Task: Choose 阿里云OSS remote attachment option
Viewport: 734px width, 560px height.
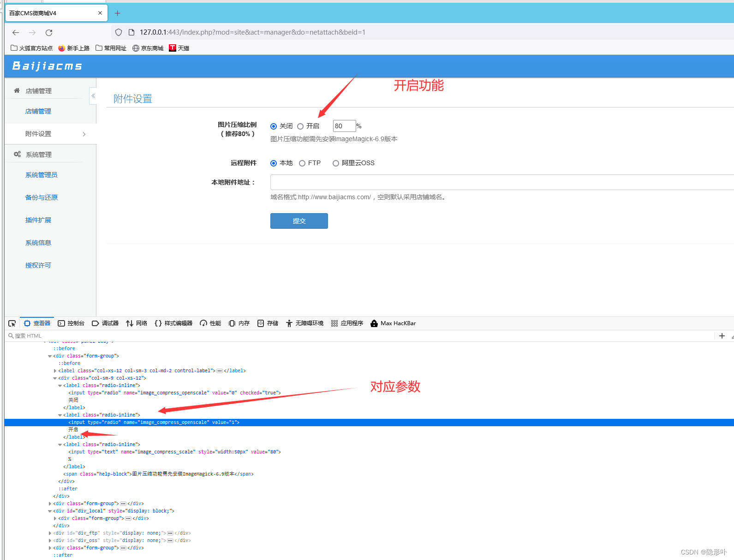Action: (336, 163)
